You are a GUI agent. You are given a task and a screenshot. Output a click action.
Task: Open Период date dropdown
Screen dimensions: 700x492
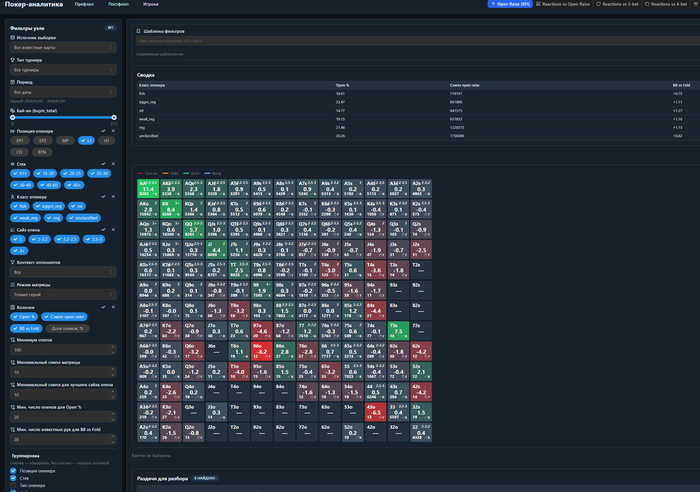coord(63,92)
